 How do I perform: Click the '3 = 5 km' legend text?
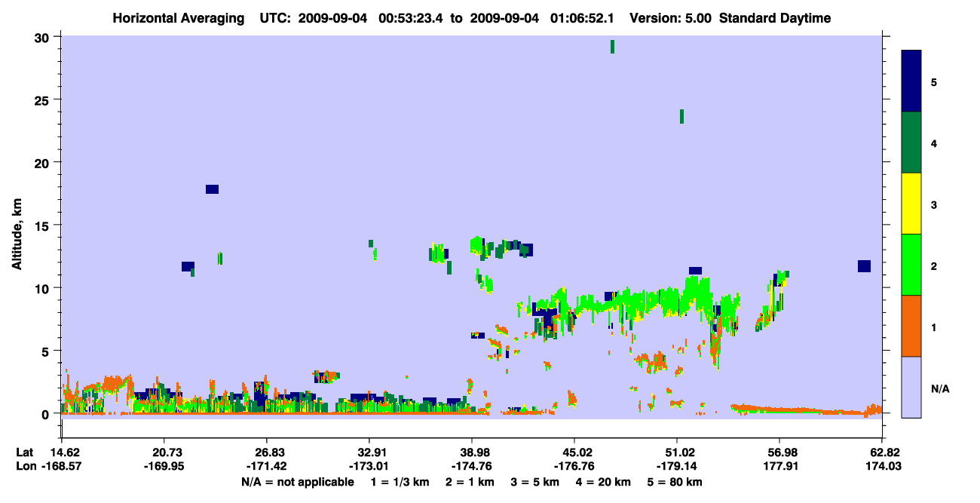536,482
